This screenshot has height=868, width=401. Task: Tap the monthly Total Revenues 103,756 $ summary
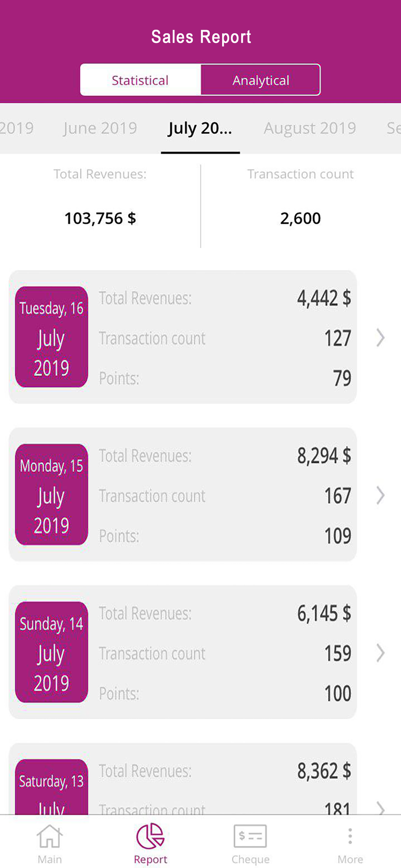pyautogui.click(x=100, y=206)
